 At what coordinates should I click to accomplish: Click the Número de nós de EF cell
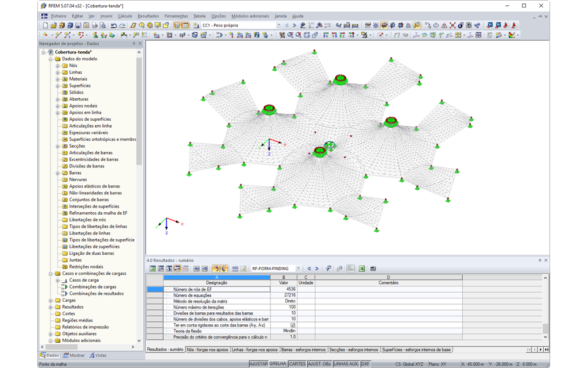[216, 289]
